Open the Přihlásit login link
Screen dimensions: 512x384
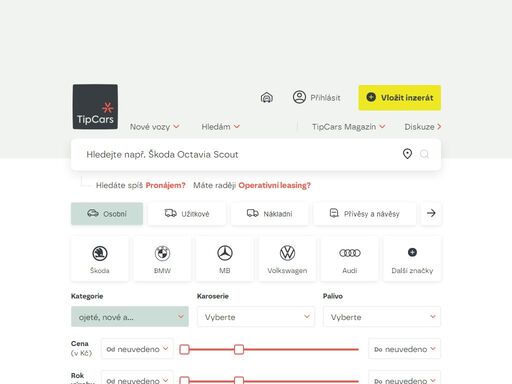[325, 98]
